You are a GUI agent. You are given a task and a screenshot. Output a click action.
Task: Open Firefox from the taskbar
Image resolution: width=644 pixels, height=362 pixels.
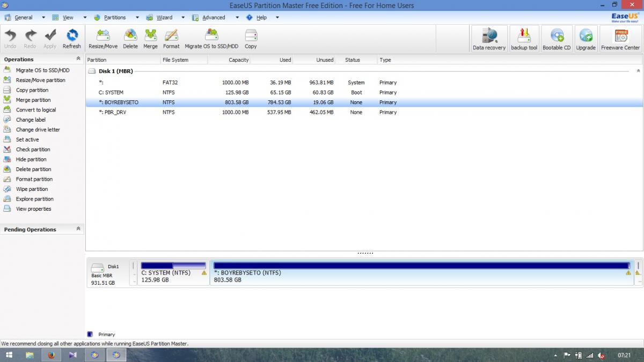pos(51,355)
